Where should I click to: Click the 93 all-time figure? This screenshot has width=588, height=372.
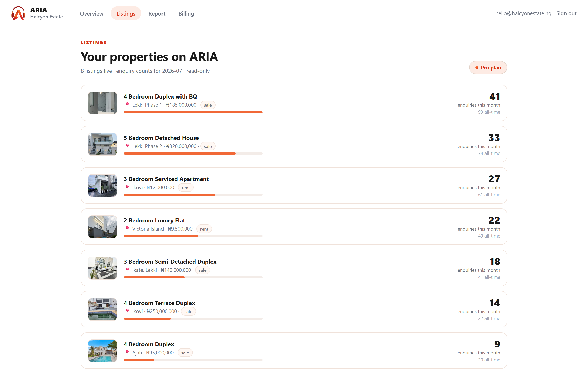click(489, 112)
